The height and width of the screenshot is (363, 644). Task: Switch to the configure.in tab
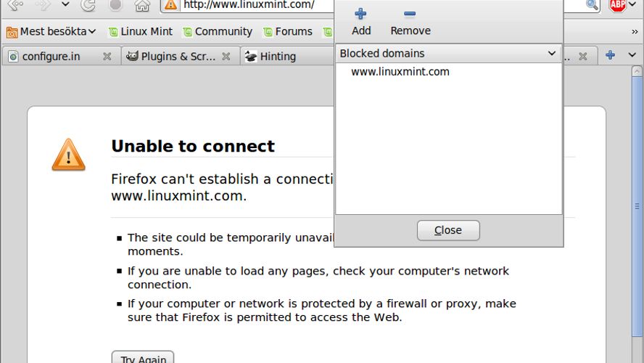pyautogui.click(x=51, y=56)
